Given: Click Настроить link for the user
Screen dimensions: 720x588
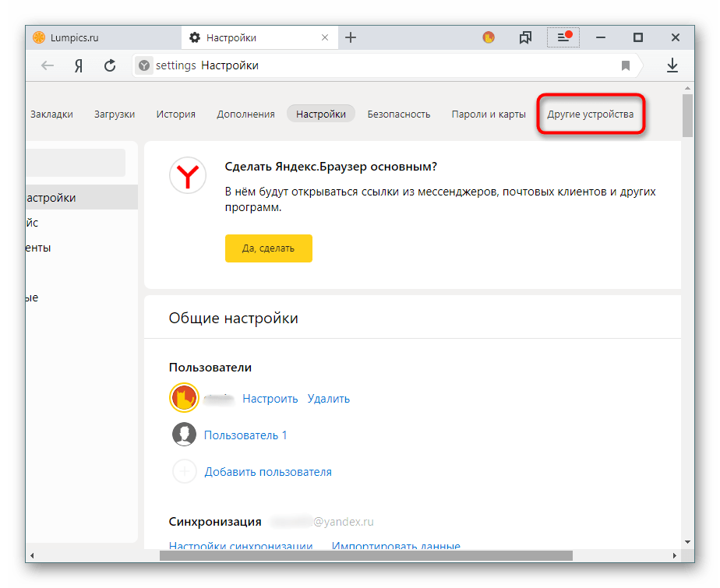Looking at the screenshot, I should pyautogui.click(x=270, y=399).
